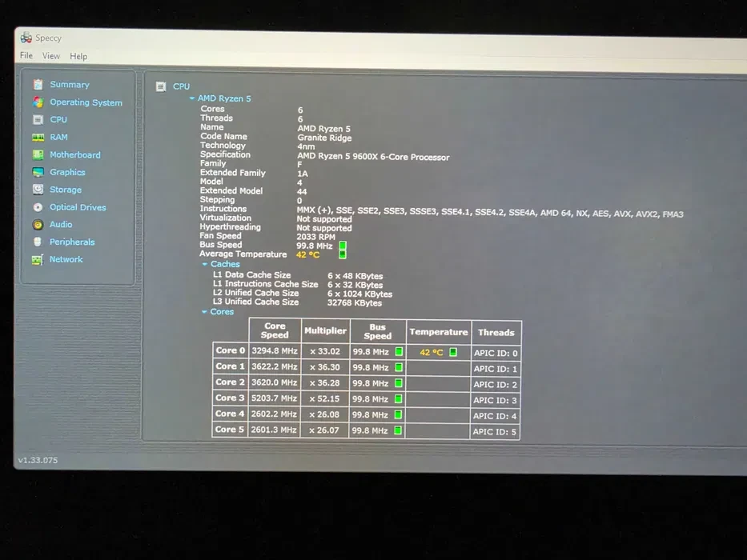This screenshot has height=560, width=747.
Task: Open the Audio section
Action: point(61,224)
